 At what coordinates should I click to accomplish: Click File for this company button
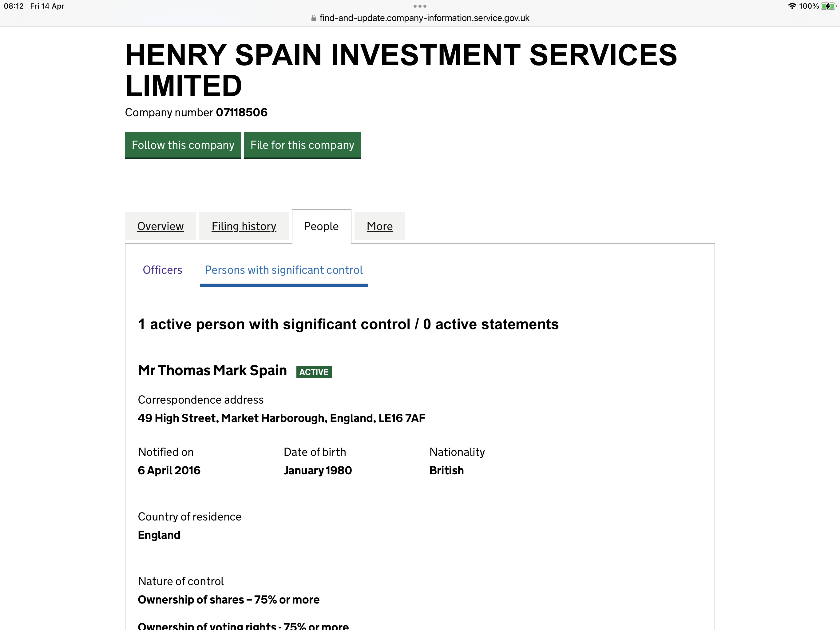(302, 145)
